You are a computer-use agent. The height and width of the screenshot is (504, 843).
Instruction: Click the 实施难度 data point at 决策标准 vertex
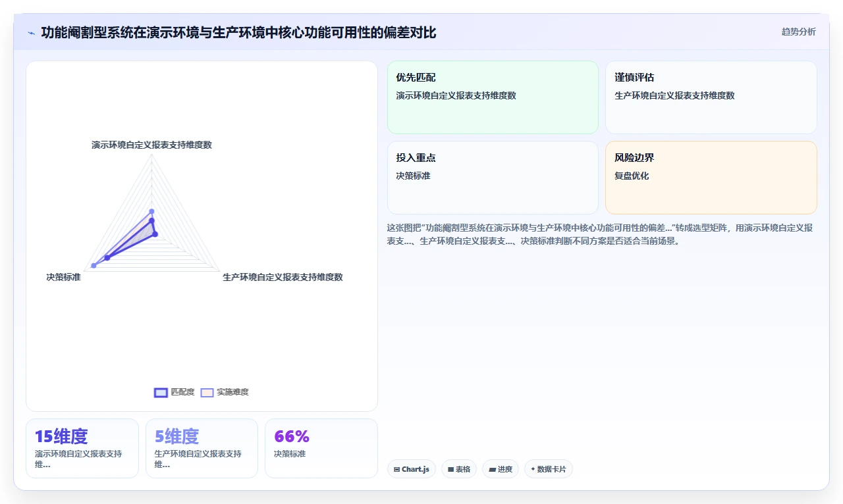[x=94, y=265]
